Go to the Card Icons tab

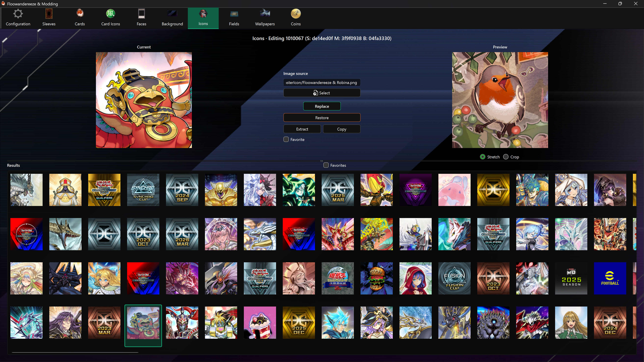(x=111, y=18)
